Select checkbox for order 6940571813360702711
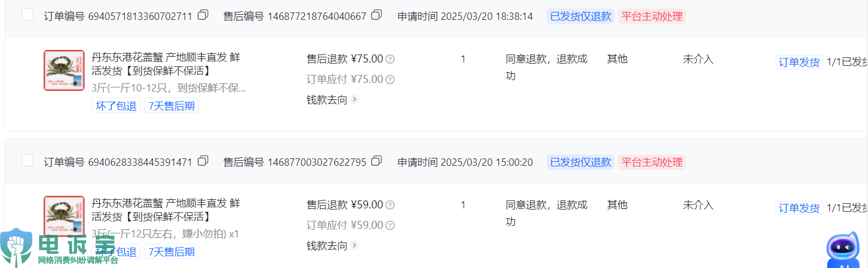The image size is (868, 268). coord(27,15)
